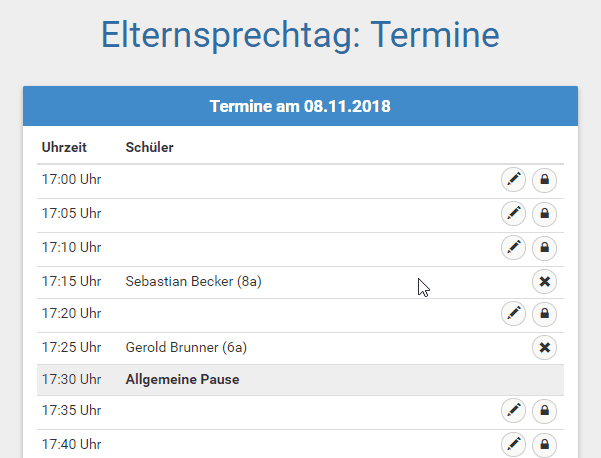Viewport: 601px width, 458px height.
Task: Click pencil icon for 17:40 Uhr
Action: click(513, 444)
